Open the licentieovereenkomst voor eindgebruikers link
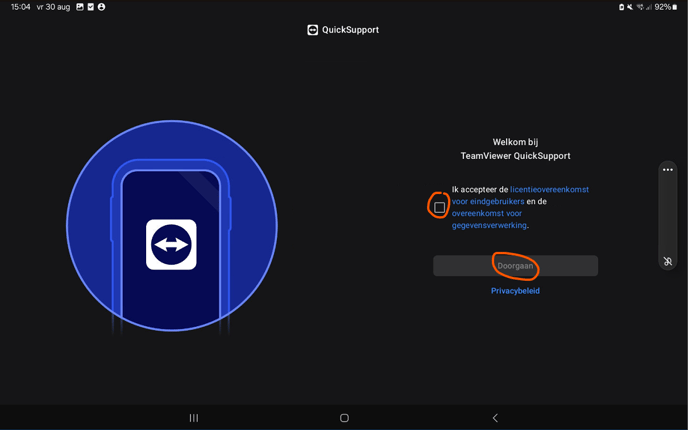The width and height of the screenshot is (688, 430). coord(549,190)
